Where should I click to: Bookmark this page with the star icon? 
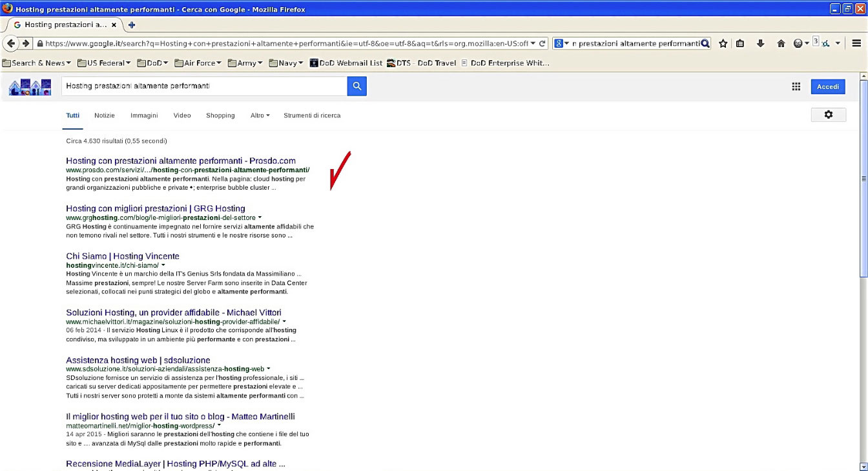pos(723,43)
